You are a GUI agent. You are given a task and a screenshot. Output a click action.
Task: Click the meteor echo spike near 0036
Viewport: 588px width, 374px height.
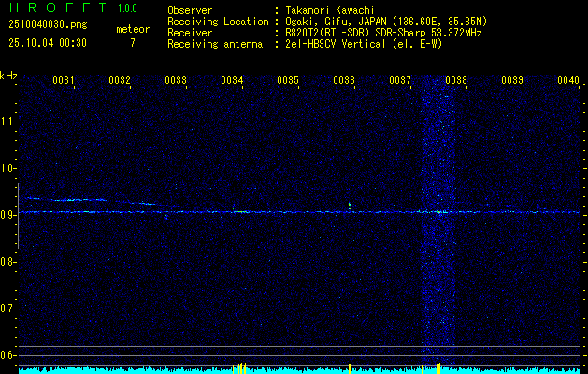(350, 206)
